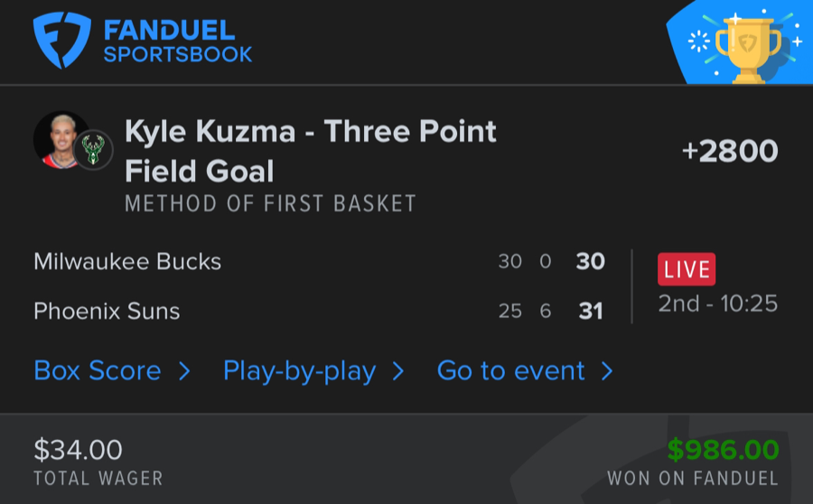Open the Play-by-play link
813x504 pixels.
click(299, 371)
